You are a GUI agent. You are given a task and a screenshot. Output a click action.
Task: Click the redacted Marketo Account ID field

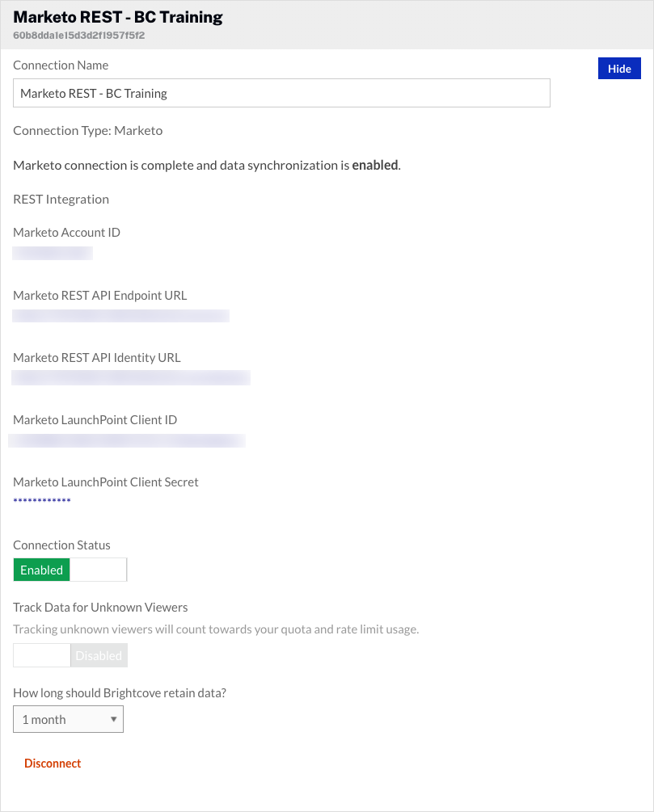(52, 252)
